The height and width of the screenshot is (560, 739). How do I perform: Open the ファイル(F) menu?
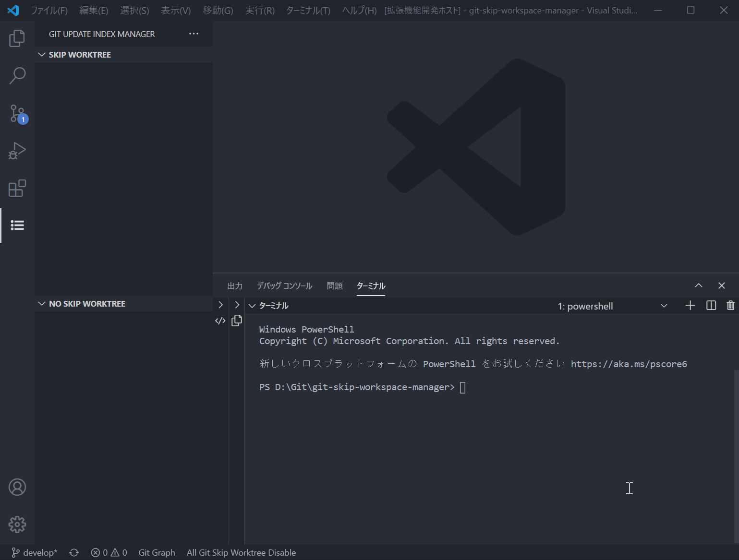[49, 11]
